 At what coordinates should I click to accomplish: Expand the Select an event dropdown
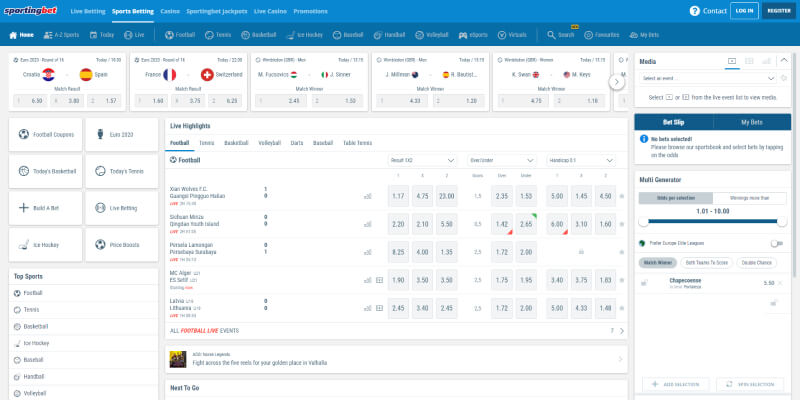[708, 79]
